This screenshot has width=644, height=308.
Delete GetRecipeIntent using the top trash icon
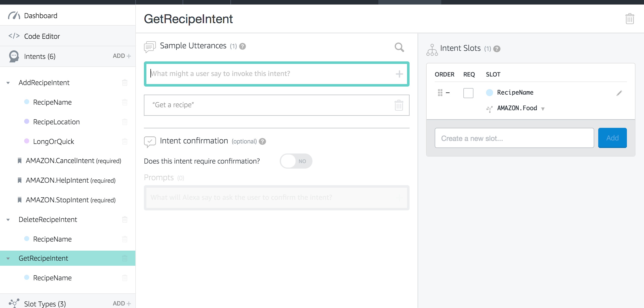tap(630, 19)
